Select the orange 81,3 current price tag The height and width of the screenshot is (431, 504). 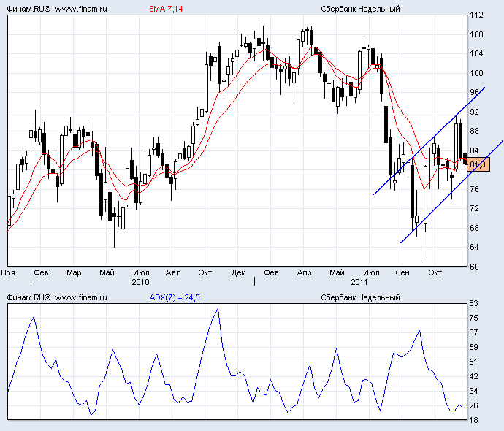click(478, 165)
